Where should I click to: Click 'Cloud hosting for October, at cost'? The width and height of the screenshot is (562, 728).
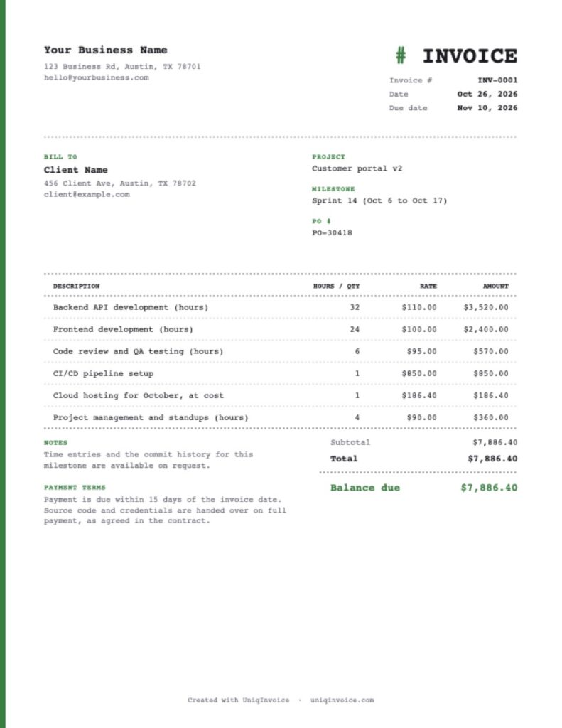click(139, 395)
